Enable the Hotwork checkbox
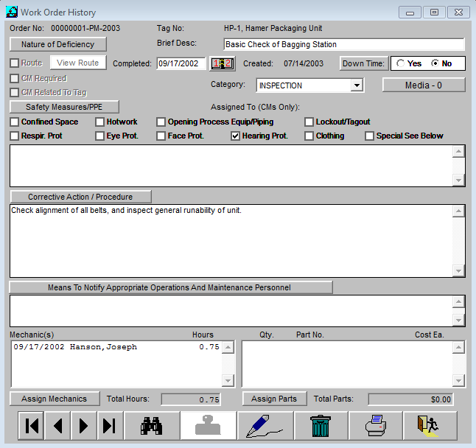476x448 pixels. click(x=99, y=122)
